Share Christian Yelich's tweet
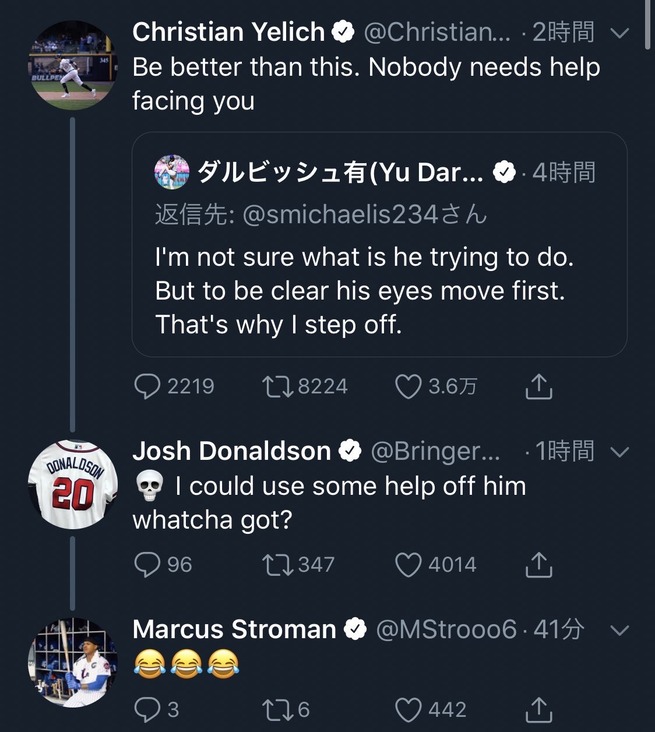Screen dimensions: 655x732 pos(538,386)
